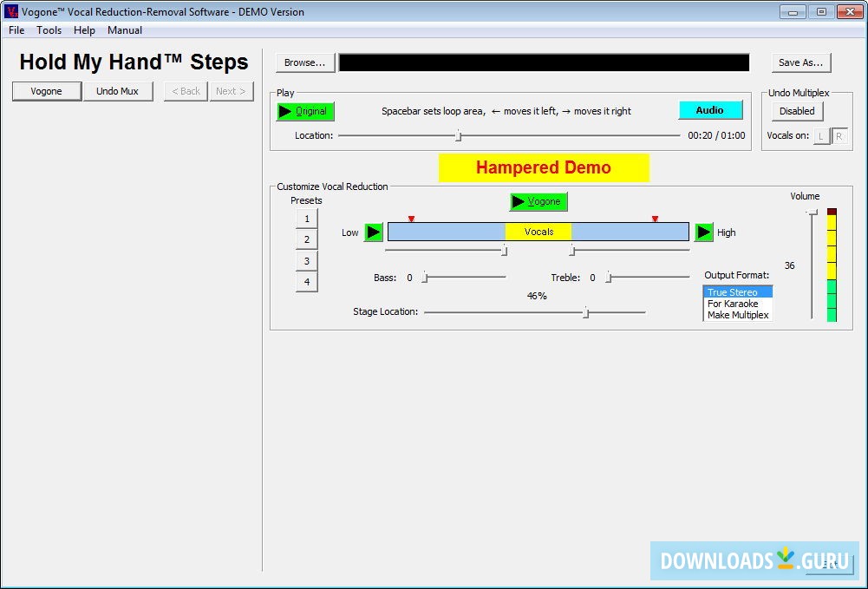The image size is (868, 589).
Task: Click the Browse... button
Action: pyautogui.click(x=305, y=62)
